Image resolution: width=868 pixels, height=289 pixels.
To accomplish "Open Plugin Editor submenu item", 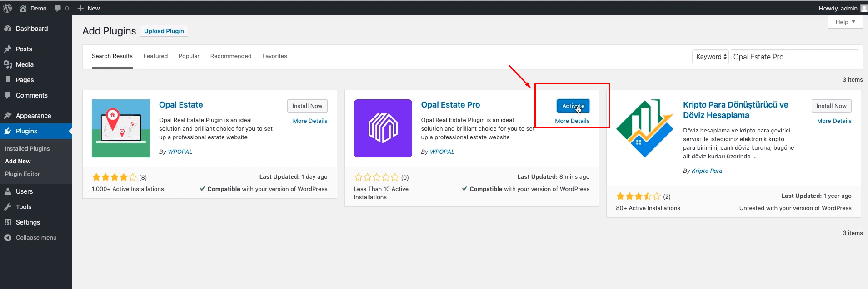I will (22, 174).
